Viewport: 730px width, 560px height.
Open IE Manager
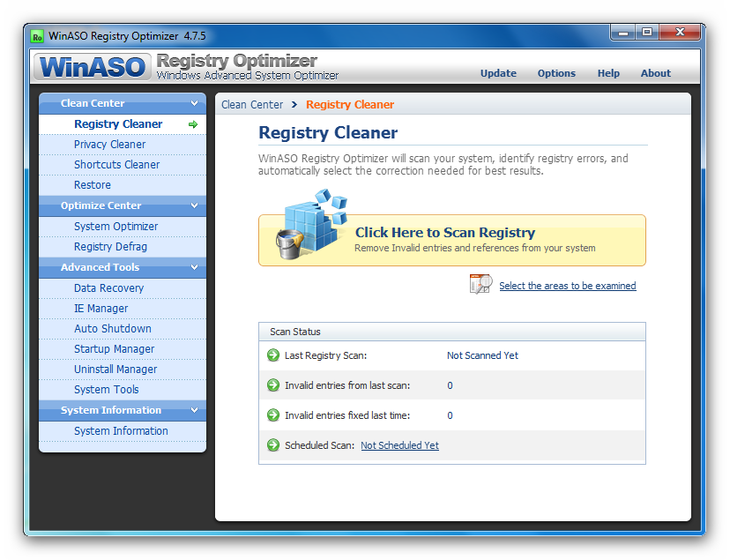pos(123,309)
